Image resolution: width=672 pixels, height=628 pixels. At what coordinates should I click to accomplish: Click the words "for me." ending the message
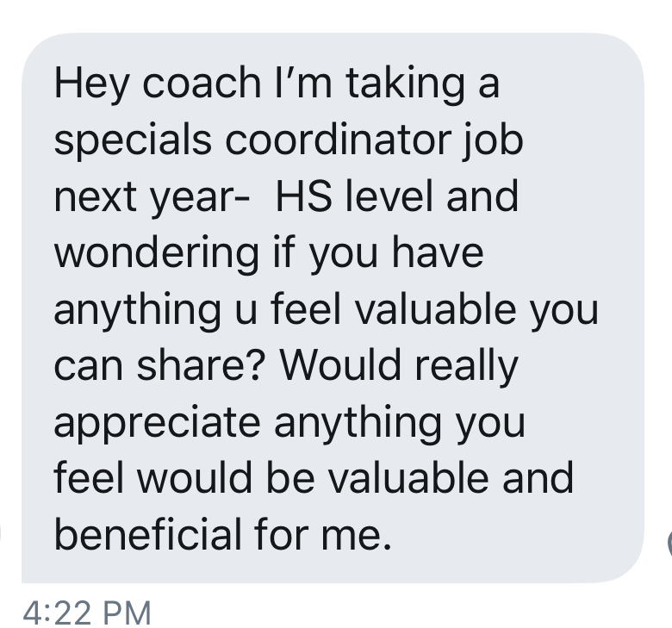tap(323, 534)
